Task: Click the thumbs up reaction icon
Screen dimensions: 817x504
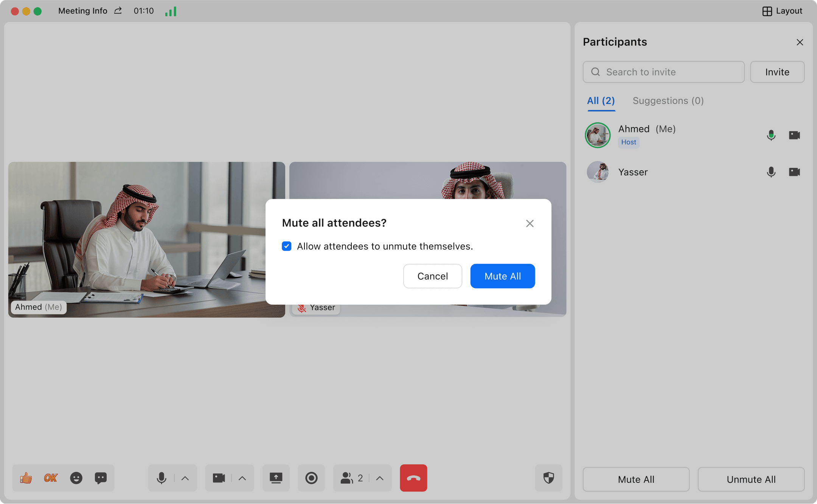Action: coord(26,478)
